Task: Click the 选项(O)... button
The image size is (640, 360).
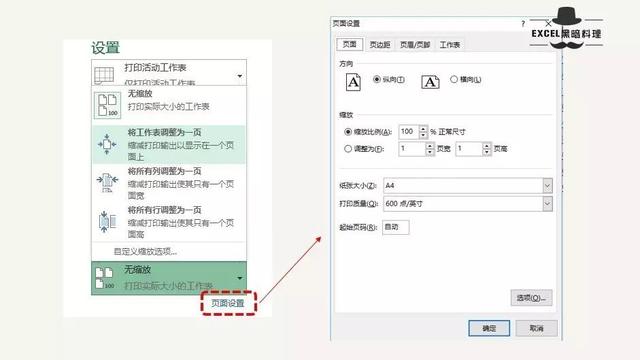Action: point(531,298)
